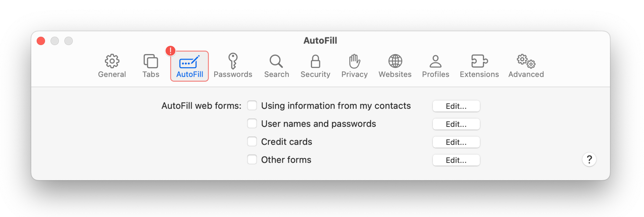
Task: Check the Credit cards option
Action: point(252,141)
